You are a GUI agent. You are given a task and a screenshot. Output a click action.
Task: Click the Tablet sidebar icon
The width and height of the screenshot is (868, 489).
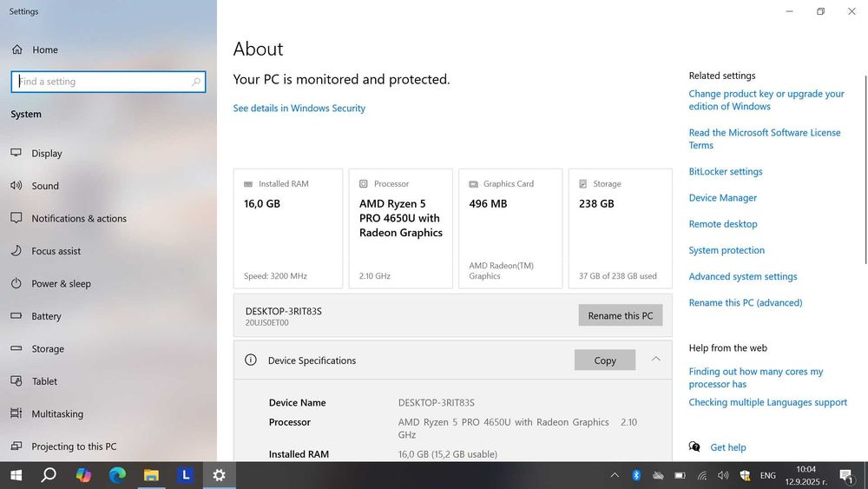pyautogui.click(x=16, y=381)
